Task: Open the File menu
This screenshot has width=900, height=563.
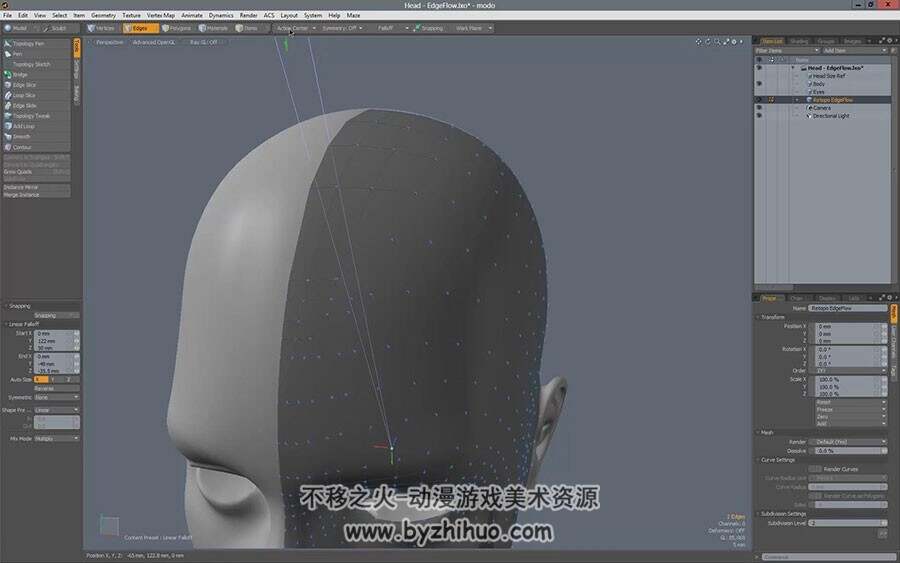Action: pos(7,15)
